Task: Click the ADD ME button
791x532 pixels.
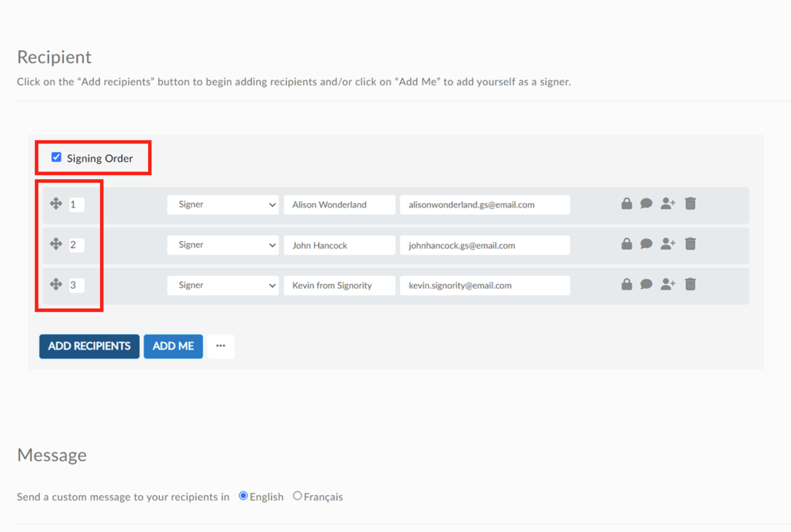Action: 173,346
